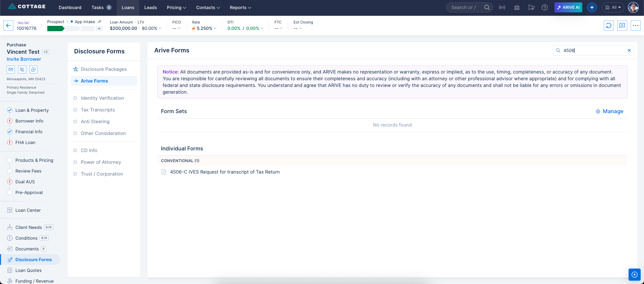Select Loan & Property step
644x284 pixels.
(32, 110)
